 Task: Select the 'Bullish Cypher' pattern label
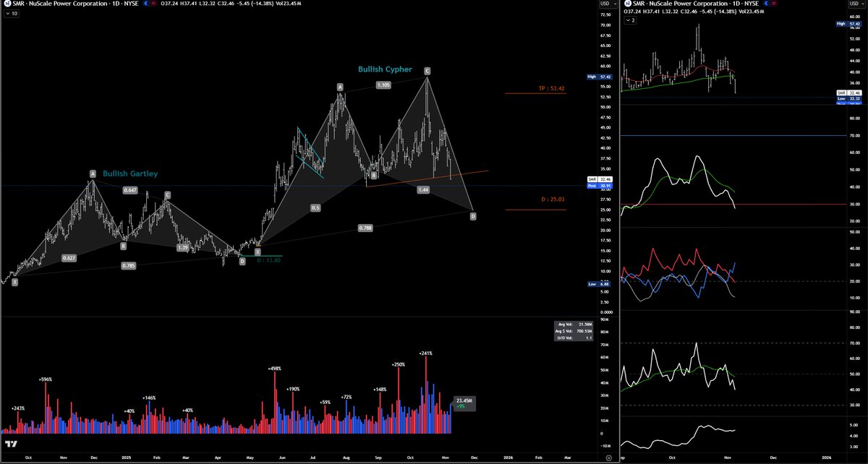pyautogui.click(x=385, y=69)
